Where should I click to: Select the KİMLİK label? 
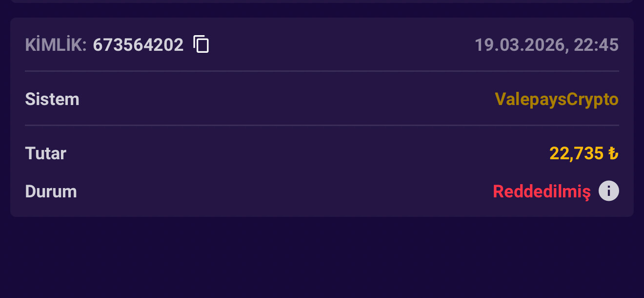pyautogui.click(x=56, y=44)
